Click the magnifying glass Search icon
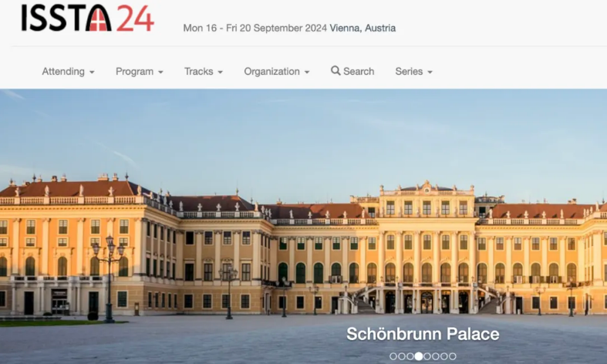This screenshot has width=607, height=364. (336, 71)
